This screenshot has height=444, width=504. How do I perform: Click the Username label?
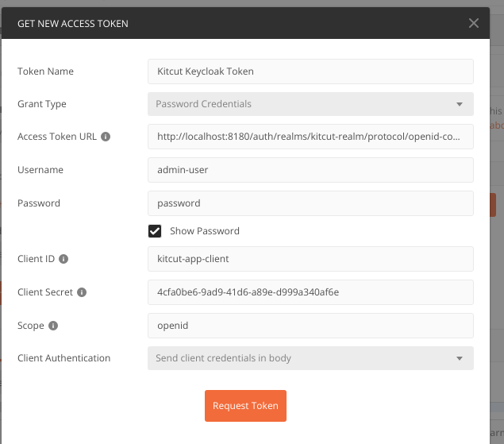click(40, 170)
